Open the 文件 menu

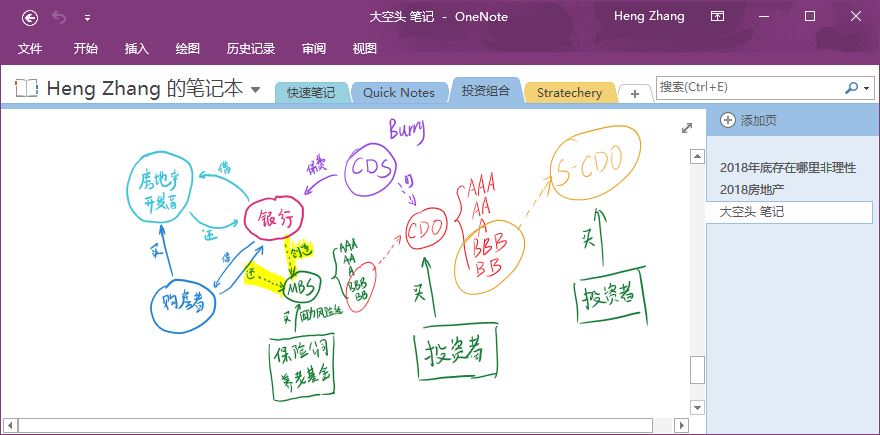30,48
